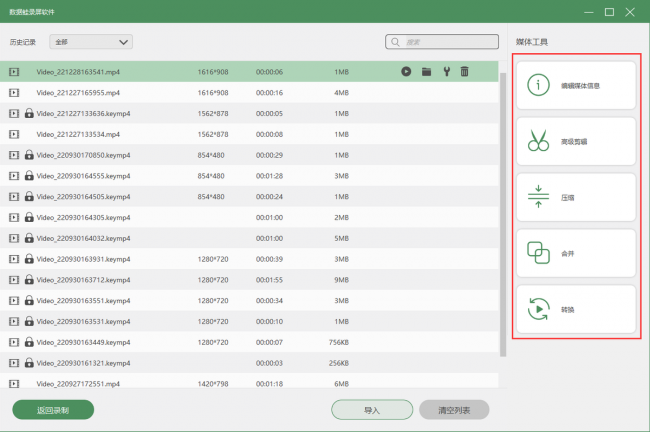Open file location folder icon for Video_221228163541.mp4
Screen dimensions: 650x432
click(427, 72)
